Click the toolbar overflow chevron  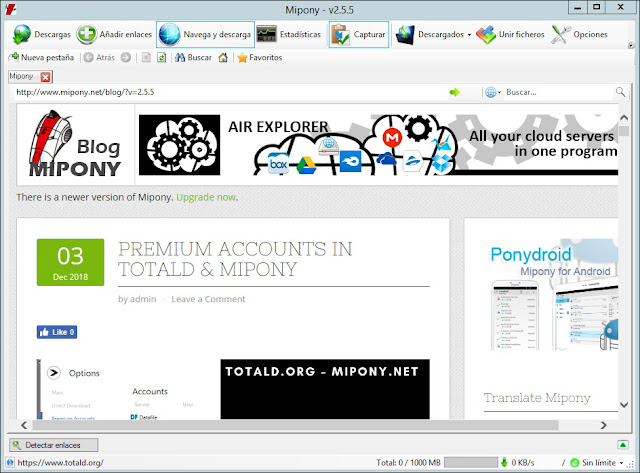pos(631,45)
